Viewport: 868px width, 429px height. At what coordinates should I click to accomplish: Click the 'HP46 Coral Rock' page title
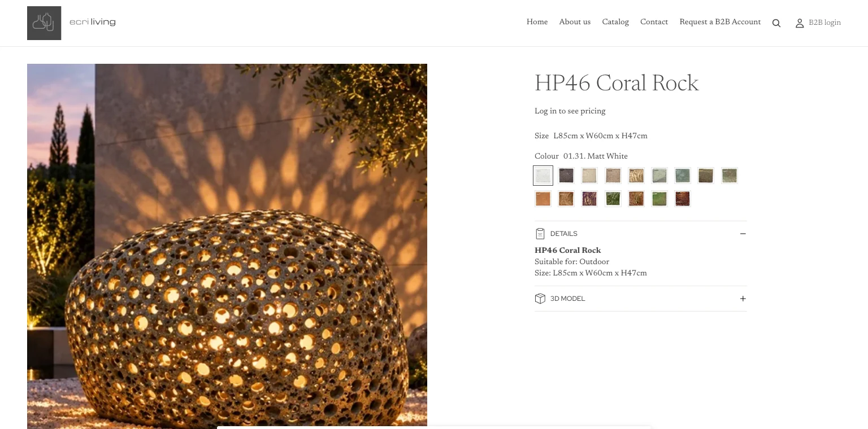[x=617, y=84]
